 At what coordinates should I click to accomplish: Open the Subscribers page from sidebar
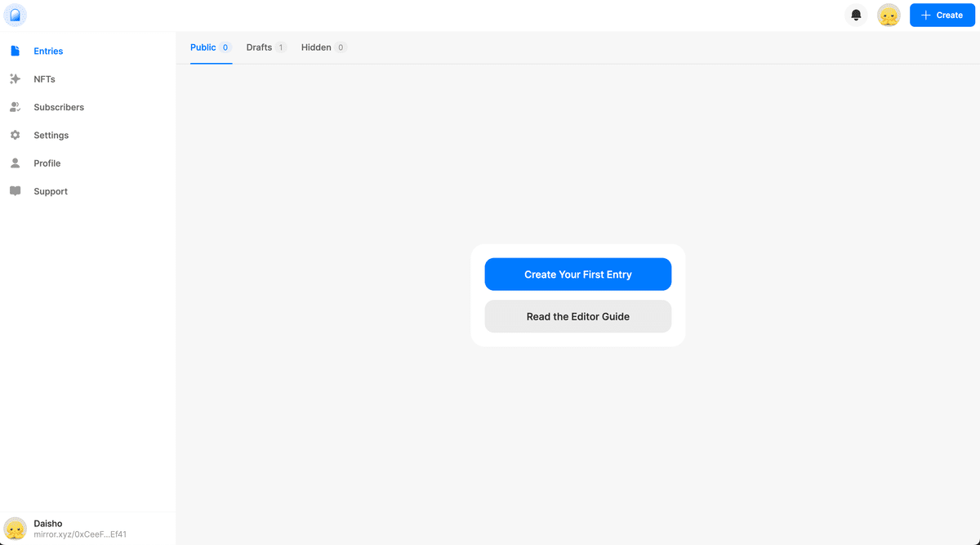pyautogui.click(x=58, y=106)
